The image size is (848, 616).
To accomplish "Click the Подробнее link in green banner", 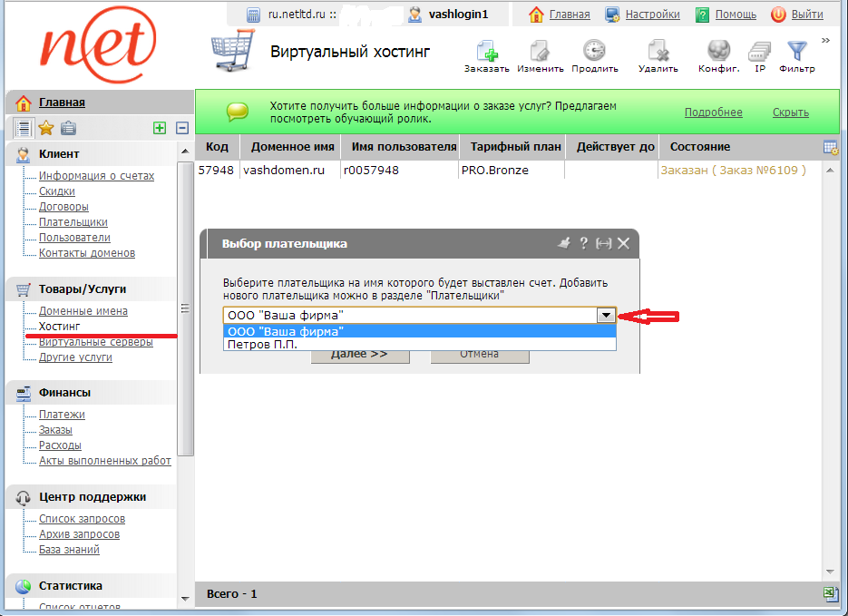I will pyautogui.click(x=713, y=112).
